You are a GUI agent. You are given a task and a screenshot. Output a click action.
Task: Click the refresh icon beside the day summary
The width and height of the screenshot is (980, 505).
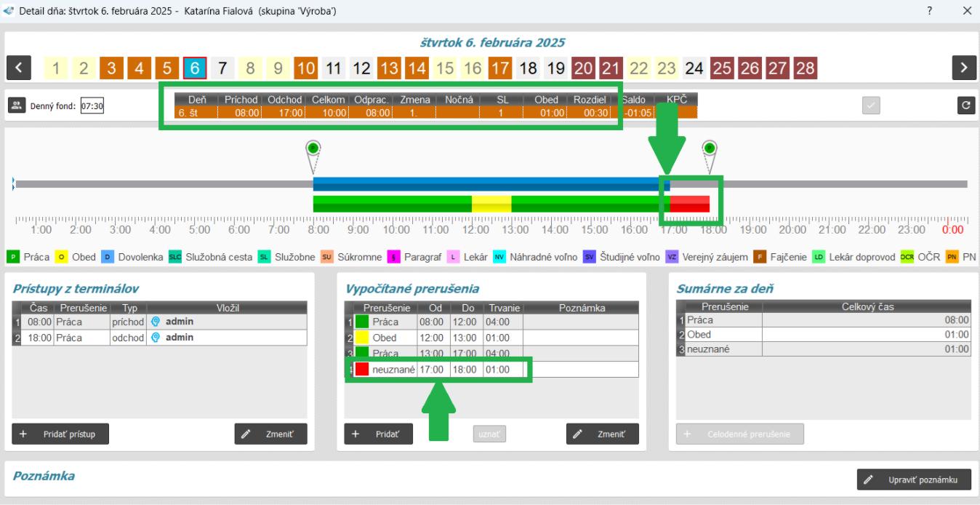pos(964,106)
